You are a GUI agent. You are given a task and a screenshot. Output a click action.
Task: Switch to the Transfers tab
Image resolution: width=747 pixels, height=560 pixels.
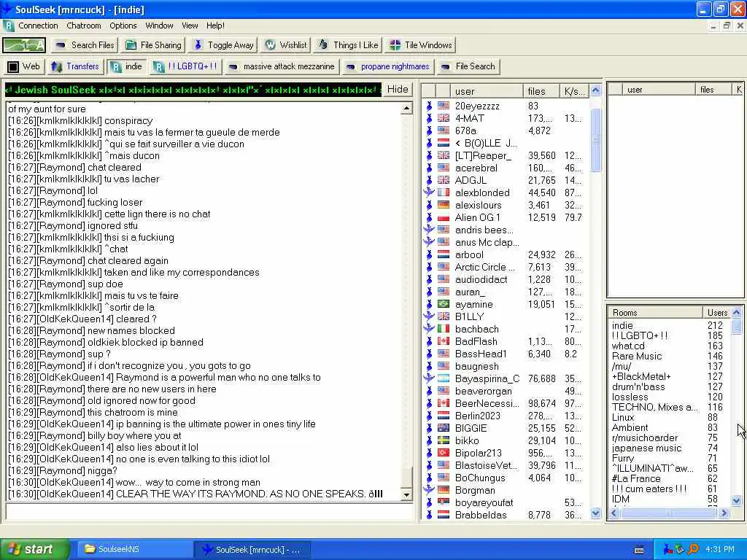click(x=75, y=66)
